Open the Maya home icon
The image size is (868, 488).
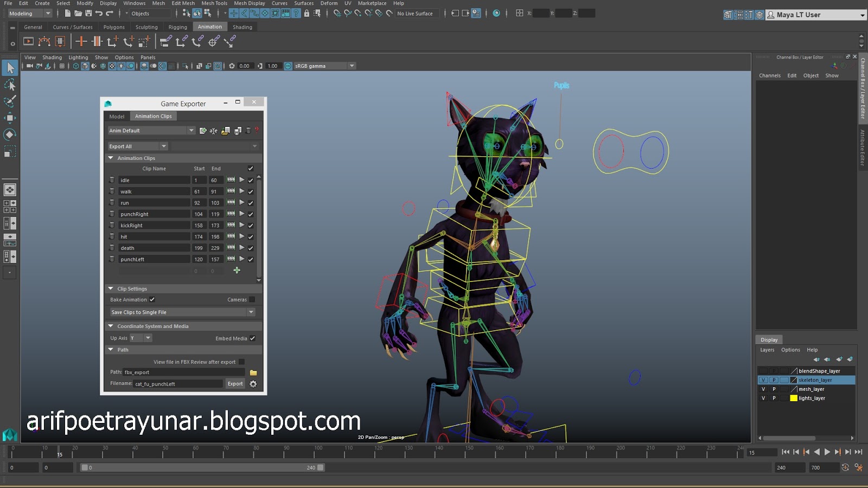pyautogui.click(x=10, y=435)
